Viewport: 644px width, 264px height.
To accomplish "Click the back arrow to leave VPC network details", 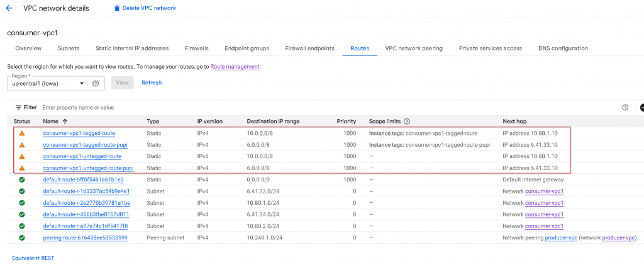I will 9,8.
